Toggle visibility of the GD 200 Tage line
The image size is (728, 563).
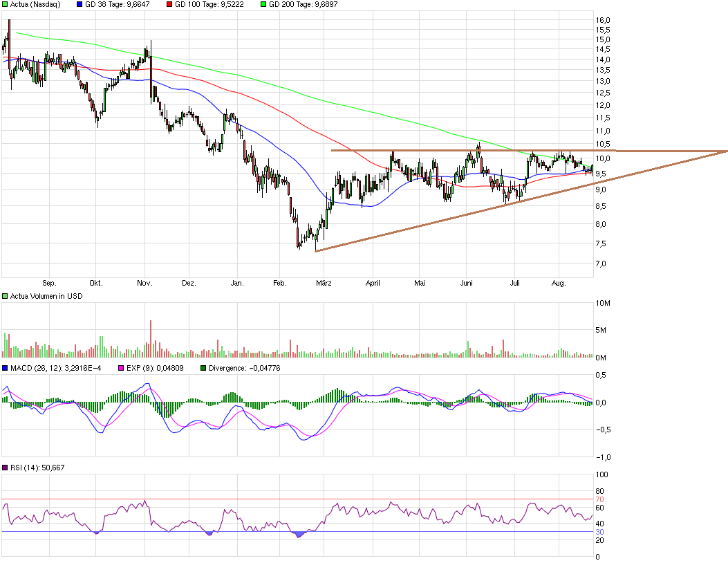(x=262, y=5)
